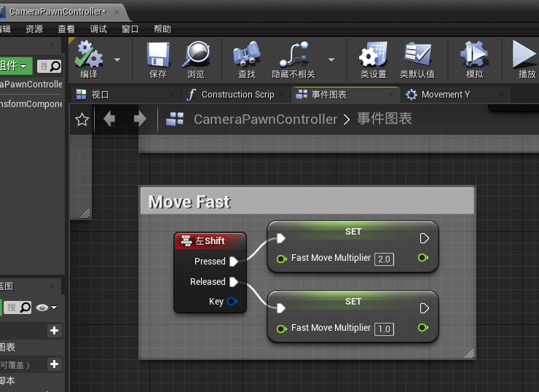The height and width of the screenshot is (392, 539).
Task: Close the components panel tab
Action: point(52,45)
